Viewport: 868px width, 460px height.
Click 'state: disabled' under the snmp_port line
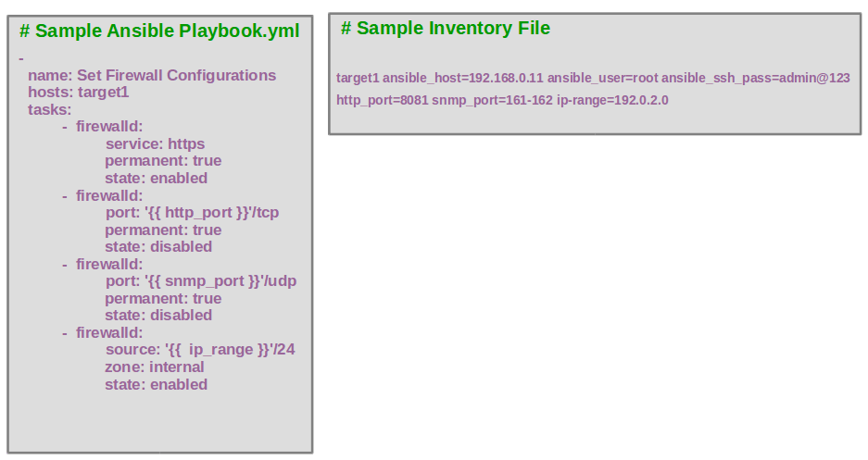click(158, 316)
